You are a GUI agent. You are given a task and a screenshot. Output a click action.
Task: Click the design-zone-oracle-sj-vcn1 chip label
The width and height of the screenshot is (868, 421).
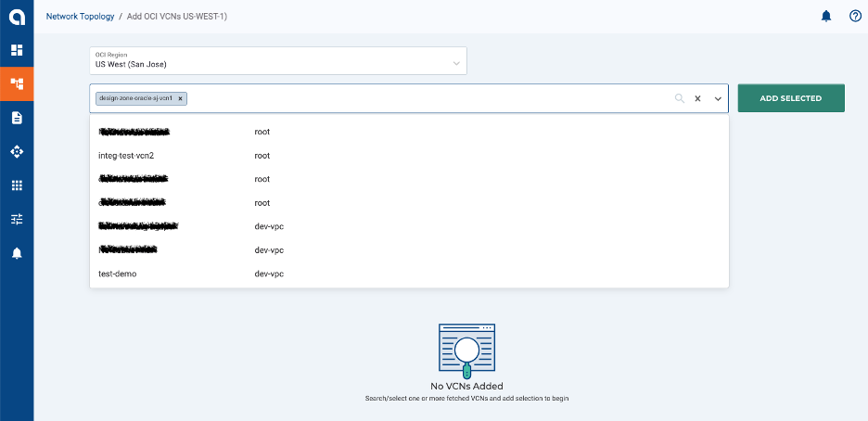point(135,98)
